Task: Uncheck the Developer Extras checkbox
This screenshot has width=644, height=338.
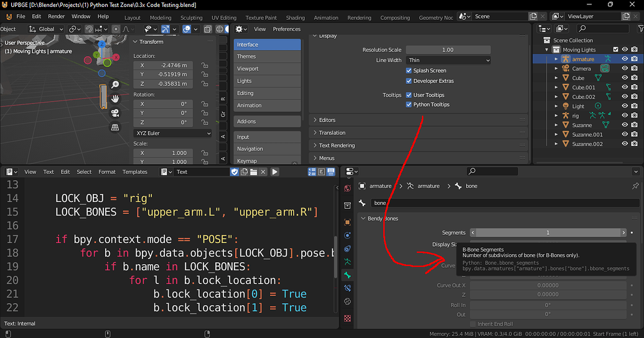Action: 409,81
